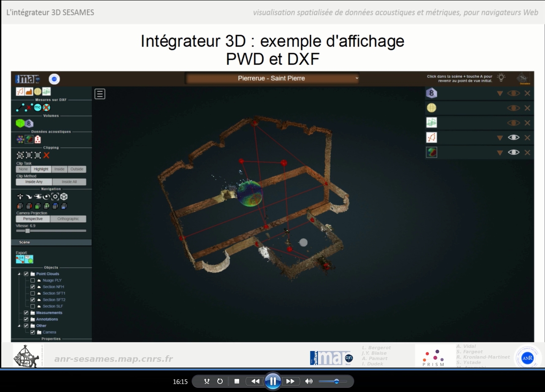
Task: Collapse the Other tree node
Action: click(19, 326)
